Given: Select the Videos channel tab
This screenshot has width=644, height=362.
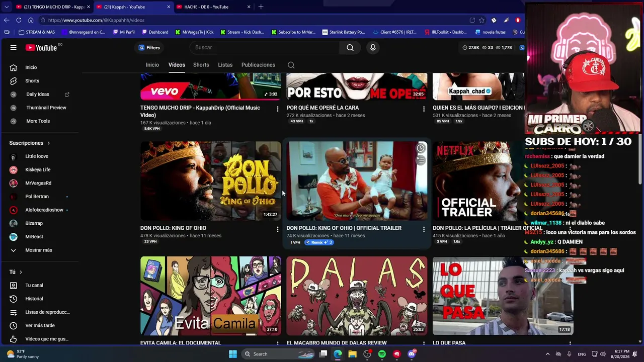Looking at the screenshot, I should 177,65.
